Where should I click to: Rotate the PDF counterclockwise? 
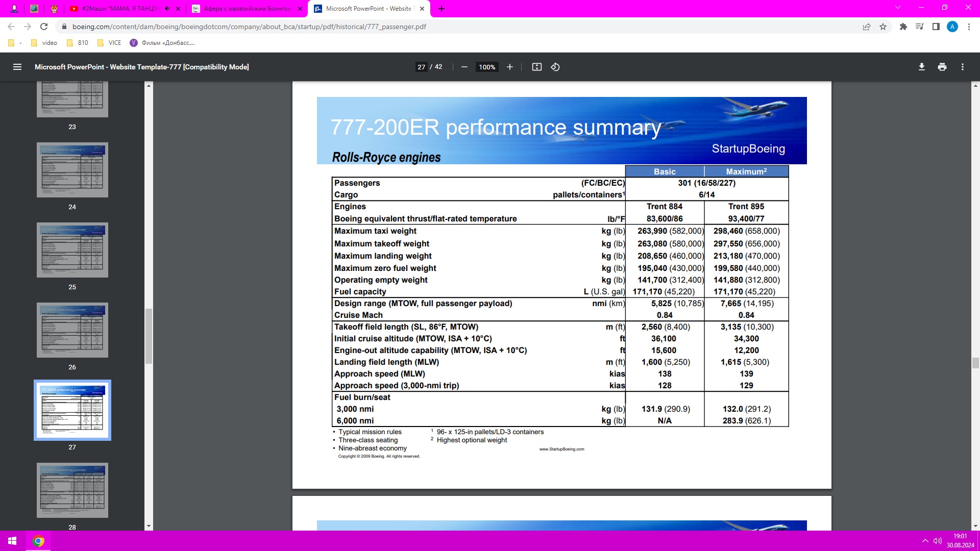[x=555, y=67]
